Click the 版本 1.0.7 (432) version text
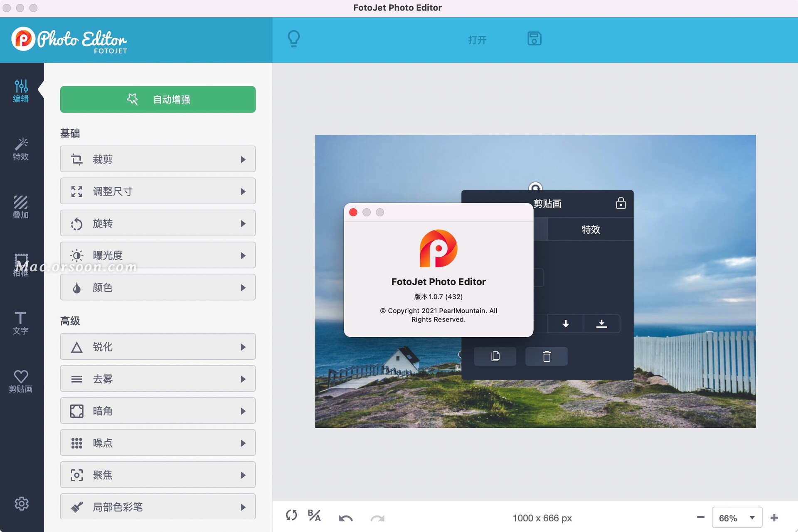 click(438, 297)
